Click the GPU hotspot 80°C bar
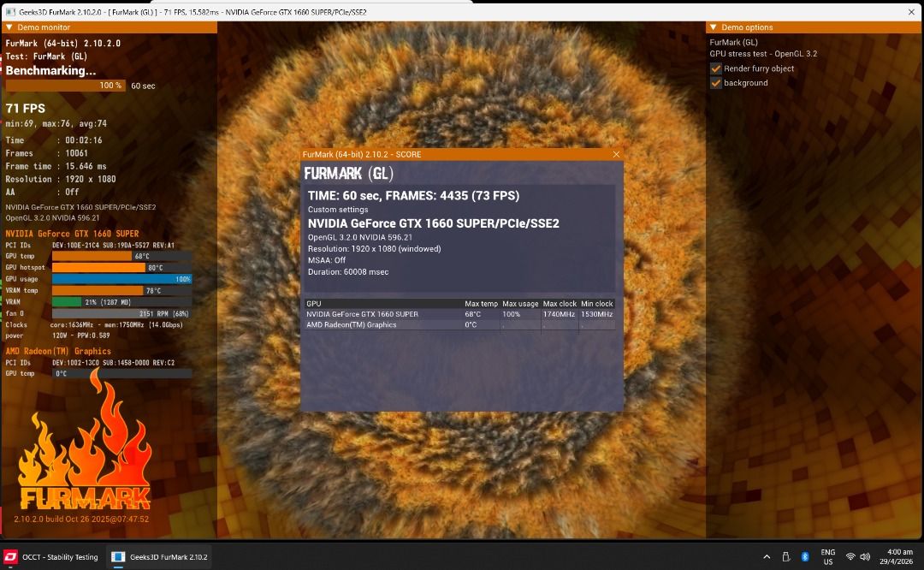The height and width of the screenshot is (570, 924). [121, 268]
